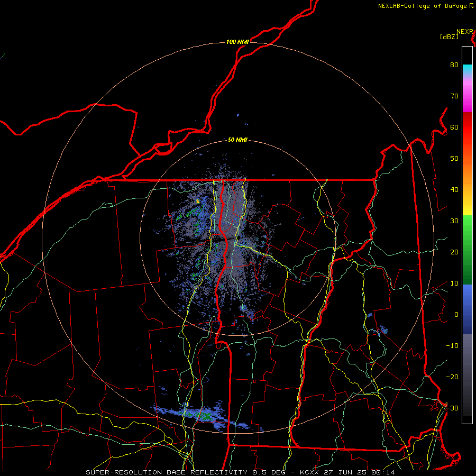Click the [dBZ] unit label
Screen dimensions: 476x476
point(449,37)
